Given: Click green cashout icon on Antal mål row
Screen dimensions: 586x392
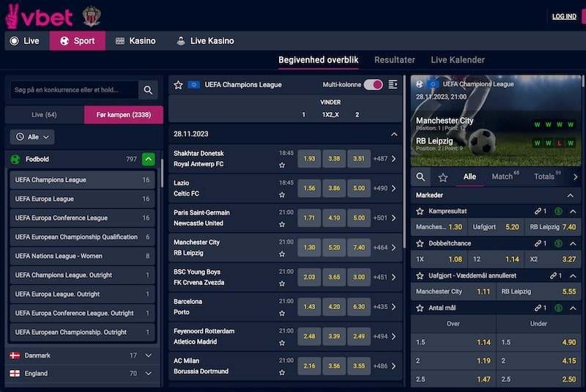Looking at the screenshot, I should click(x=558, y=308).
